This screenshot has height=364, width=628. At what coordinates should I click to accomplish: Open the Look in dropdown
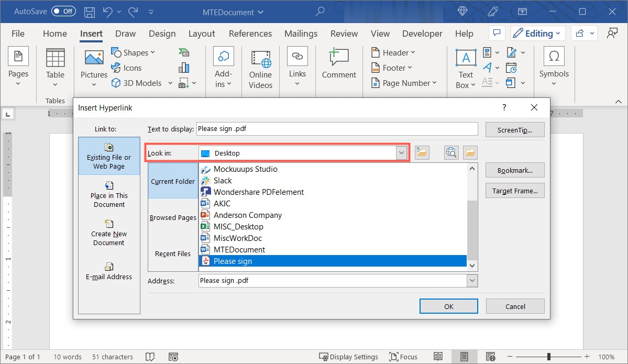coord(401,152)
